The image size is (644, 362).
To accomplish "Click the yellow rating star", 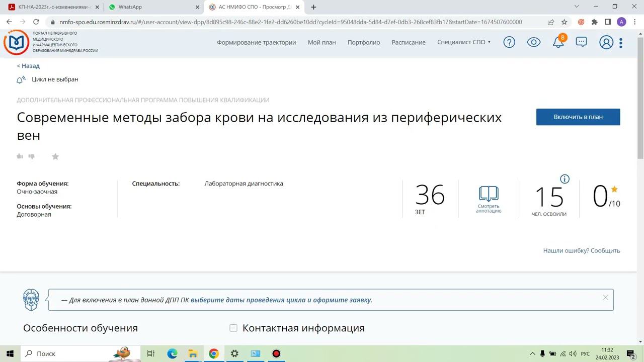I will click(614, 190).
